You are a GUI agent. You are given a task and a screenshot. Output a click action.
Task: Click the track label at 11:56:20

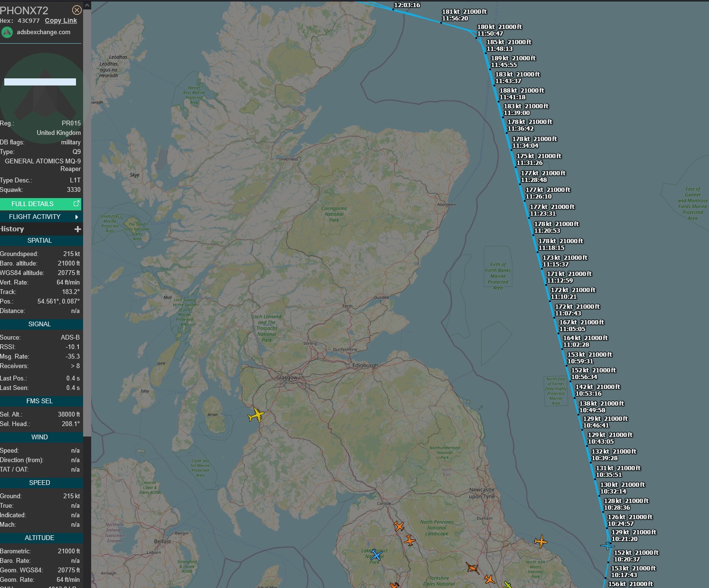(464, 15)
